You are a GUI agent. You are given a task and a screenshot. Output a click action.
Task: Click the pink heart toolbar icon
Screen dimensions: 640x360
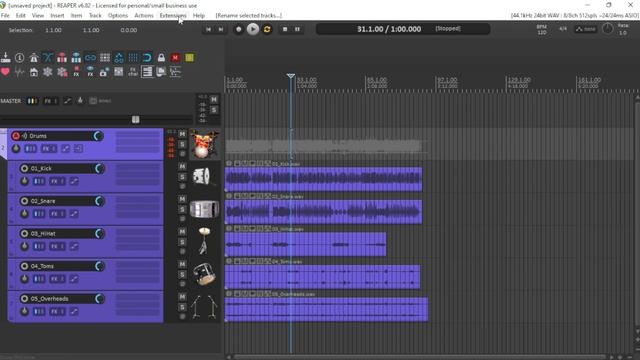click(5, 72)
